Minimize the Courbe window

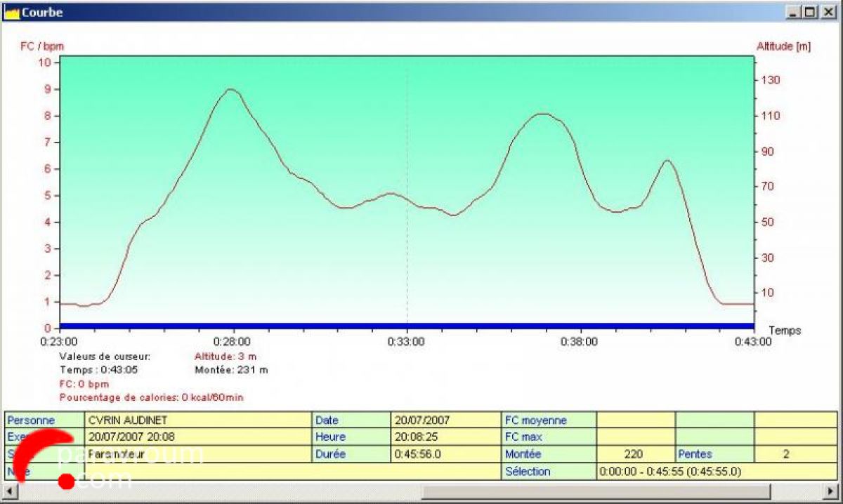[x=794, y=12]
